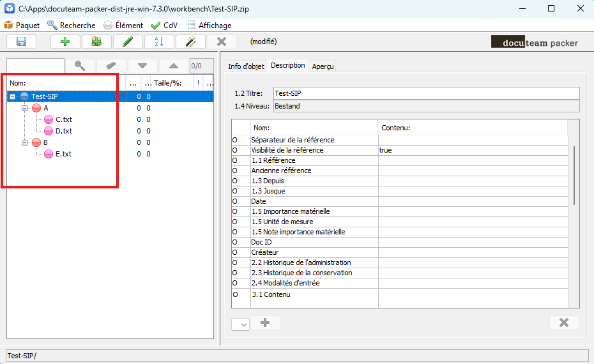Click the Doc ID row
Viewport: 594px width, 364px height.
pos(400,243)
